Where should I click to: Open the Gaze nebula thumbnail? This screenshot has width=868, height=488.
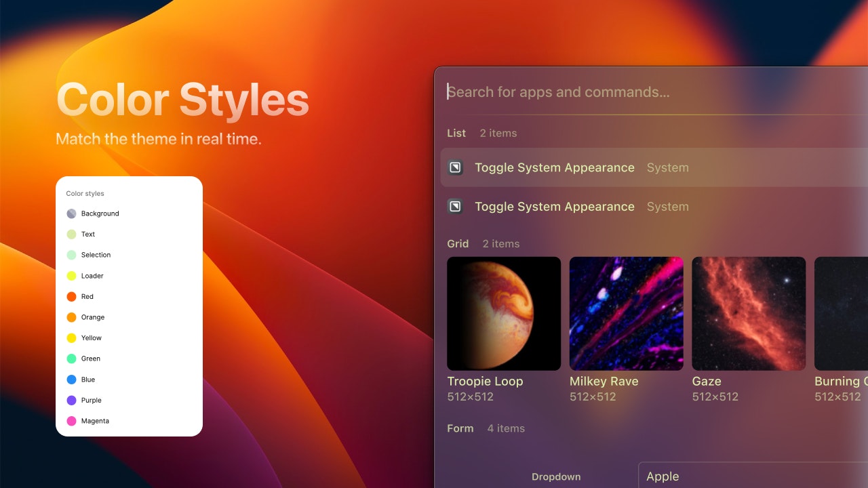click(749, 313)
